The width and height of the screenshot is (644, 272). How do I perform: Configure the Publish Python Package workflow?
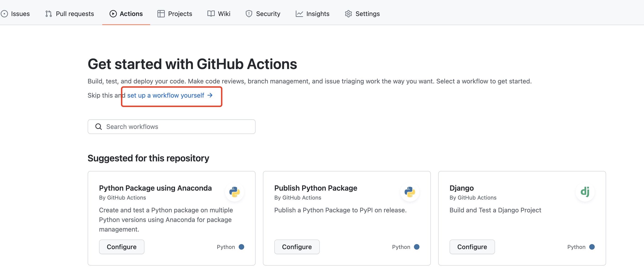click(x=297, y=247)
